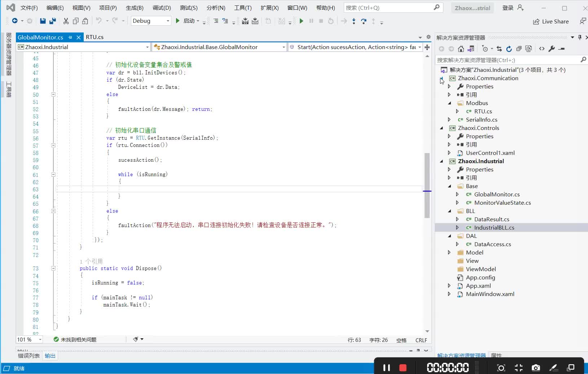Click the search magnifier in the top search box

pos(436,7)
